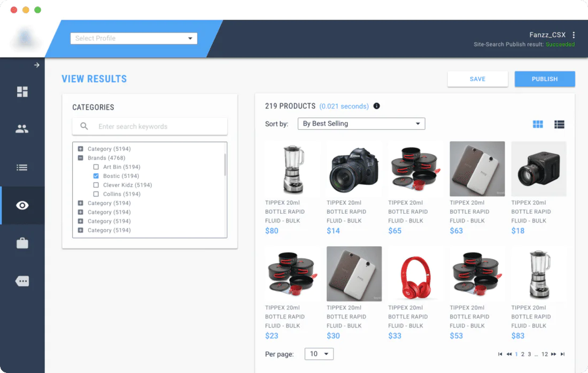
Task: Go to the first results page
Action: click(x=500, y=354)
